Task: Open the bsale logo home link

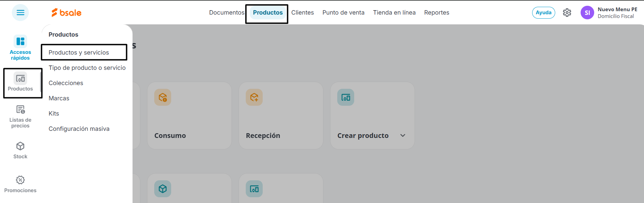Action: tap(66, 13)
